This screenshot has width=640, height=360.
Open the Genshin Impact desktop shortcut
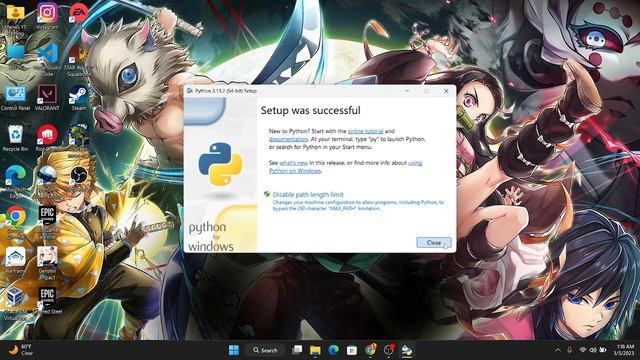pyautogui.click(x=47, y=262)
